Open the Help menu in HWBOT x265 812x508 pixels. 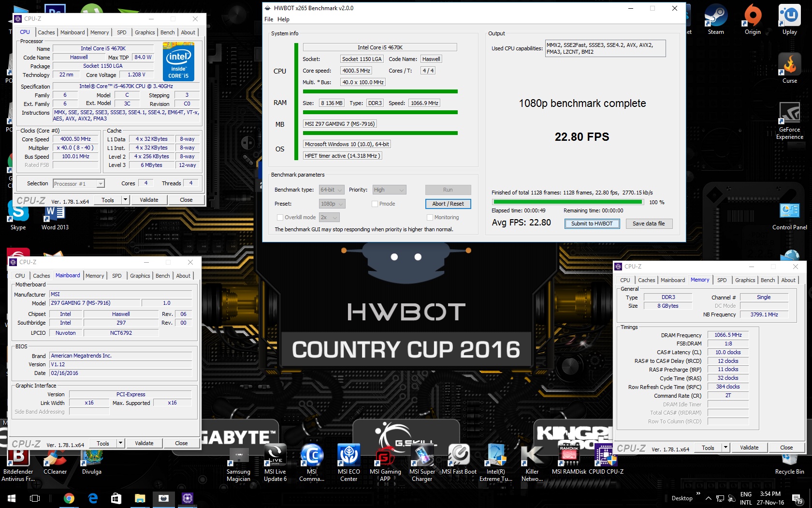283,19
